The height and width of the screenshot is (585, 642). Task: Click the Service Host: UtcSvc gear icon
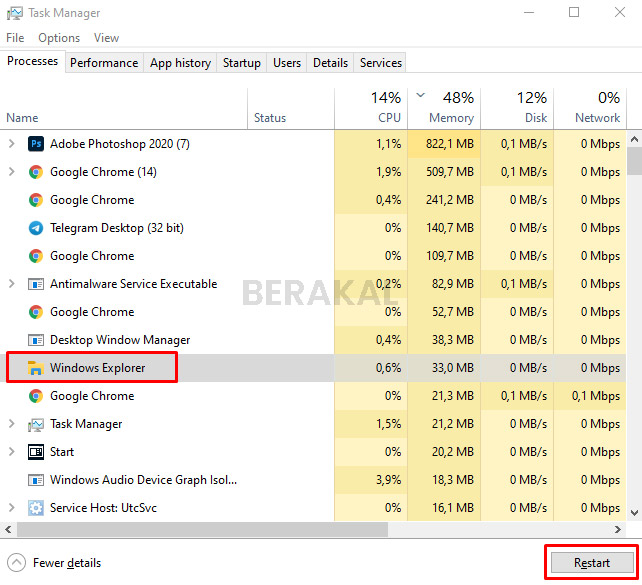point(36,508)
